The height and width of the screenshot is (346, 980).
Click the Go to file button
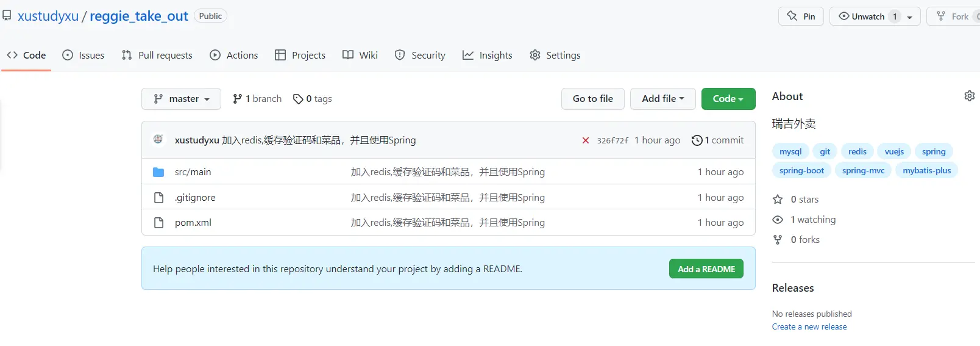pos(592,99)
